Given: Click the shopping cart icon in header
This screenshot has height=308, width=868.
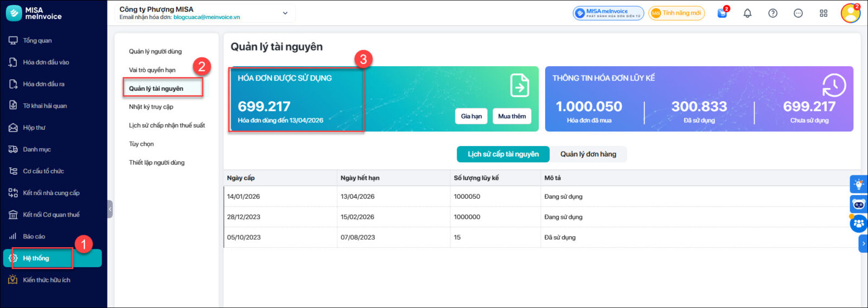Looking at the screenshot, I should [x=722, y=13].
